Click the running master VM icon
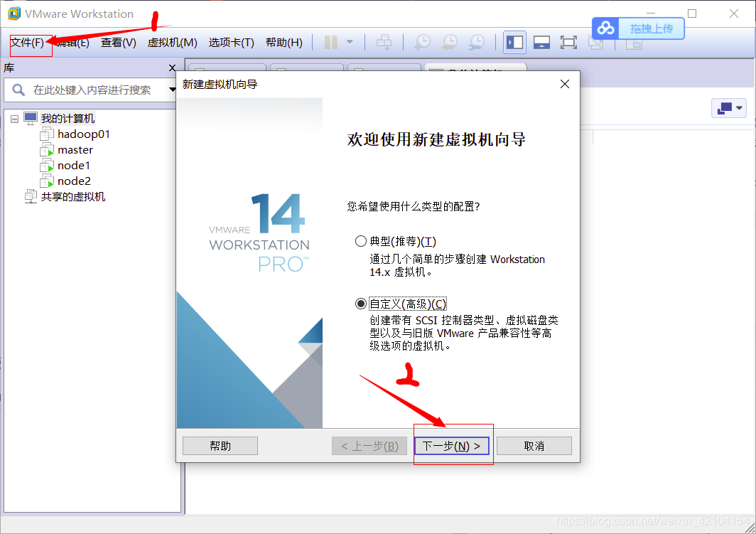This screenshot has width=756, height=534. (x=47, y=150)
